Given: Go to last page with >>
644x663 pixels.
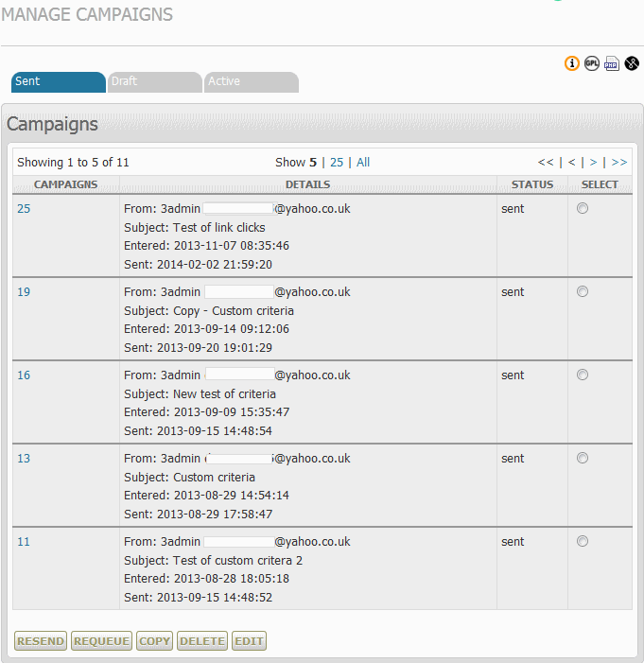Looking at the screenshot, I should [619, 163].
